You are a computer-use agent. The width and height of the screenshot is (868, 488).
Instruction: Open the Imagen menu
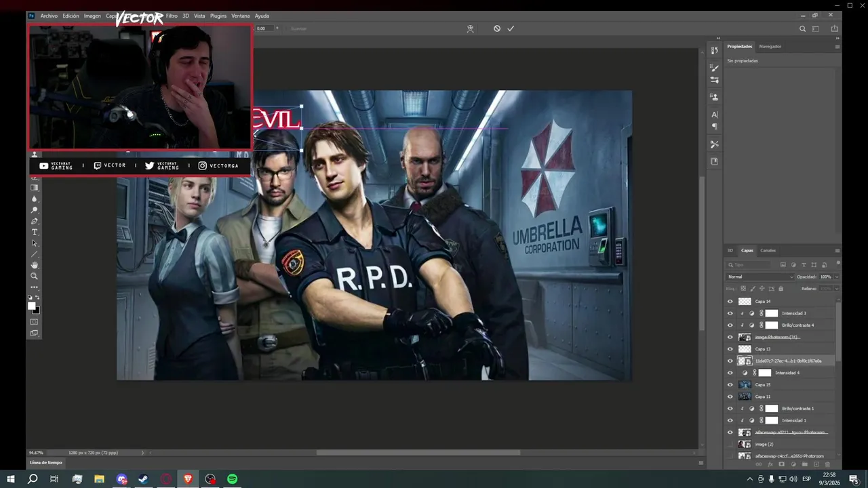tap(92, 16)
